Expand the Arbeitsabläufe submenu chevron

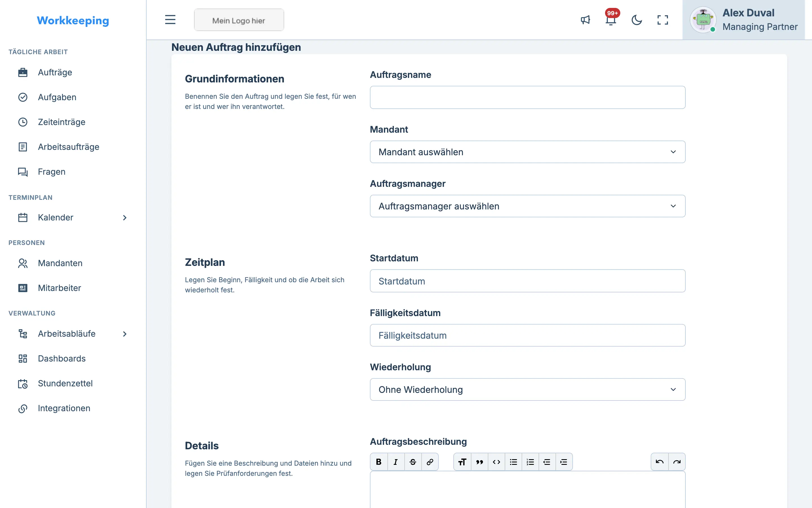coord(125,334)
